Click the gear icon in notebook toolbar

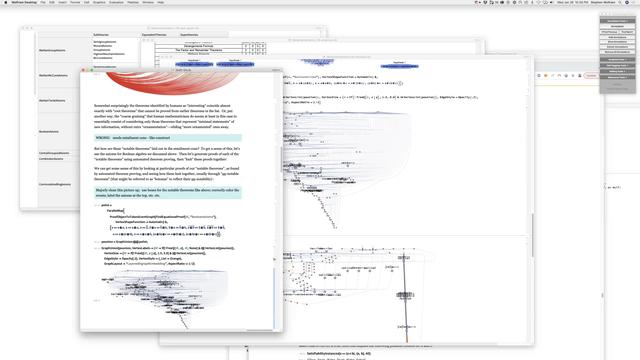click(566, 76)
